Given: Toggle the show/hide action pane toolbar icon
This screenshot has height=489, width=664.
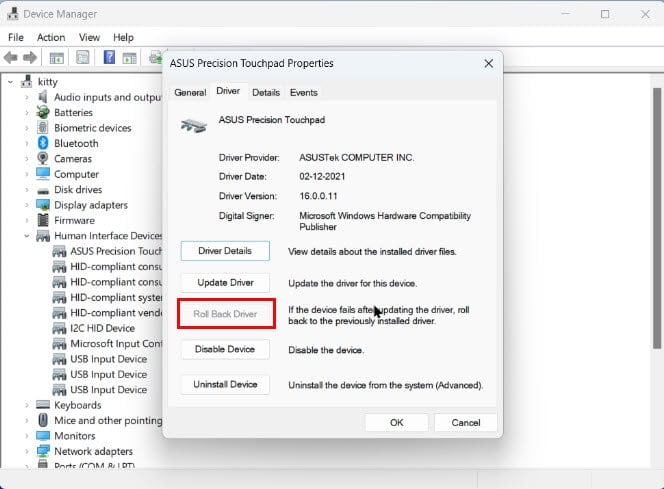Looking at the screenshot, I should (130, 58).
